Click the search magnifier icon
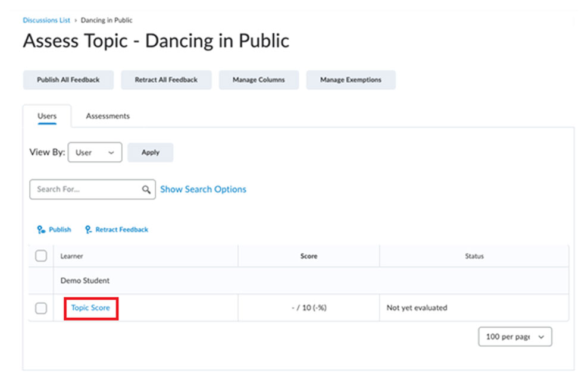This screenshot has width=588, height=386. click(x=146, y=190)
